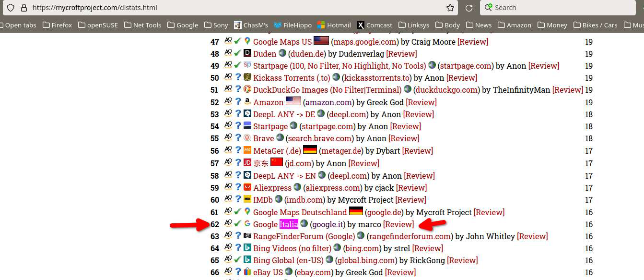The image size is (644, 280).
Task: Open the Net Tools bookmarks folder
Action: click(x=142, y=25)
